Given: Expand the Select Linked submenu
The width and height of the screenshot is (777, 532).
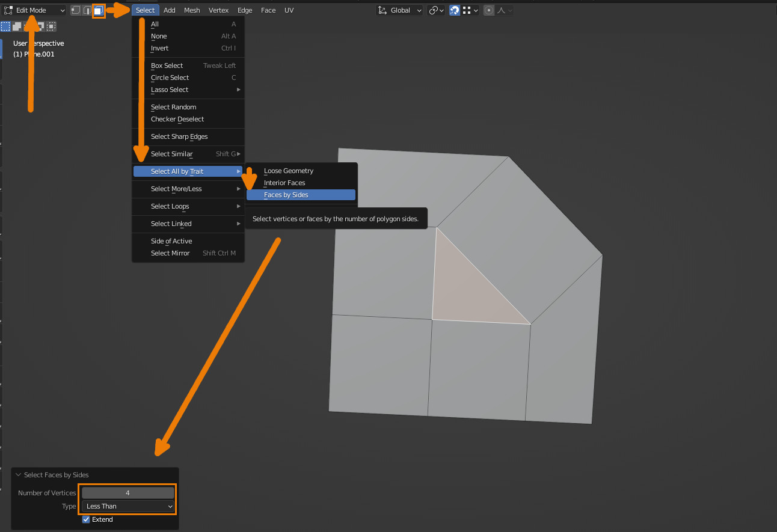Looking at the screenshot, I should point(188,224).
